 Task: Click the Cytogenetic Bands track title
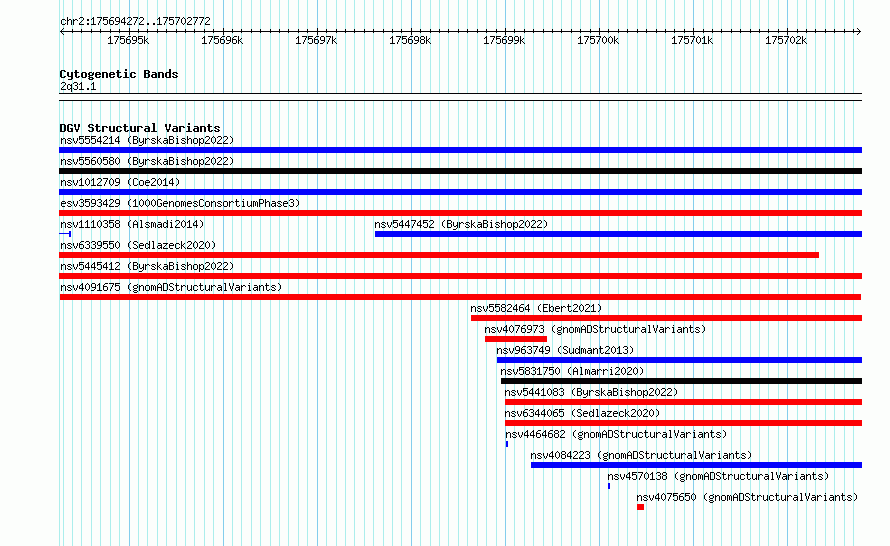coord(119,74)
